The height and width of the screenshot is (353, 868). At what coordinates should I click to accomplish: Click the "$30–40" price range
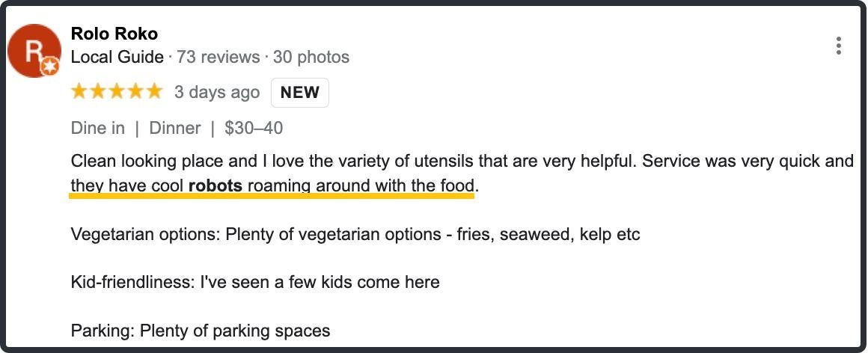[254, 128]
